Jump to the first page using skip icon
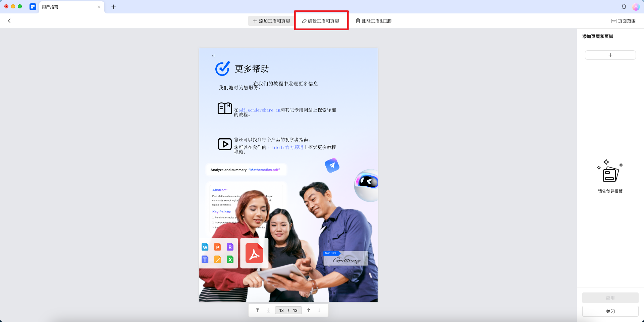The image size is (644, 322). [x=258, y=310]
